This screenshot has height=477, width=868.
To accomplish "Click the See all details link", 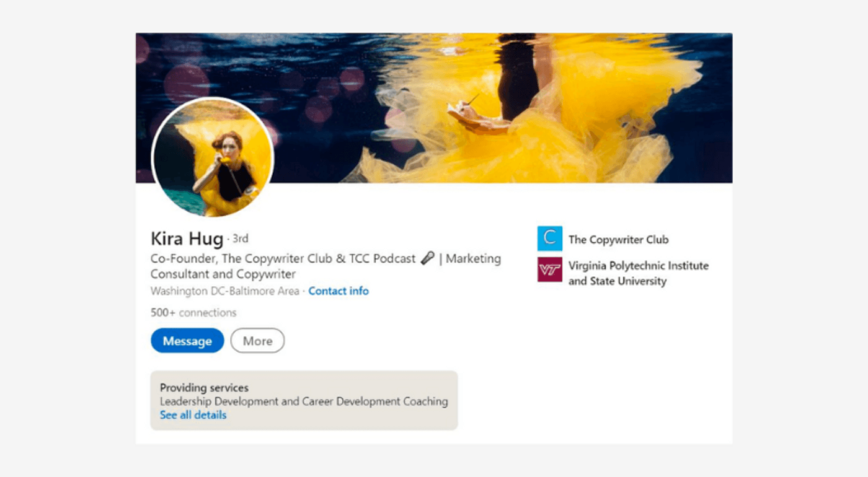I will tap(193, 415).
